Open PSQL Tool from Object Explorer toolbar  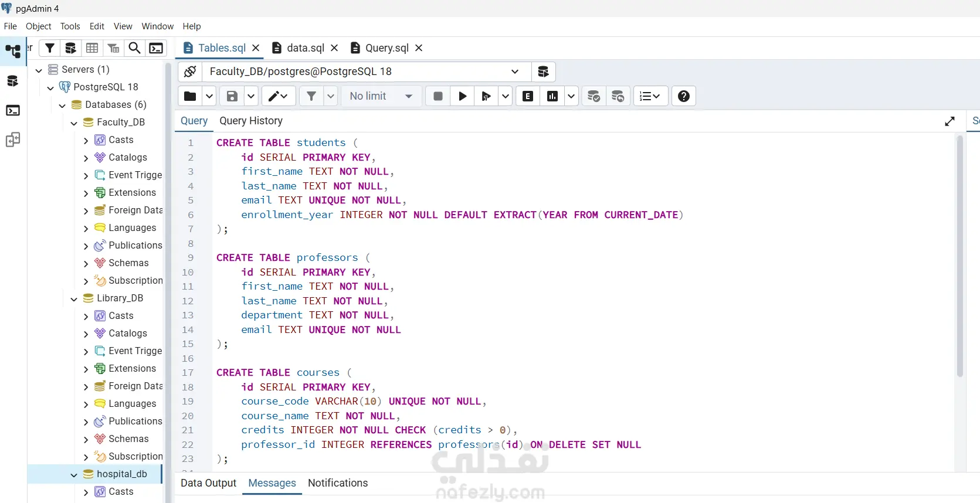click(156, 48)
